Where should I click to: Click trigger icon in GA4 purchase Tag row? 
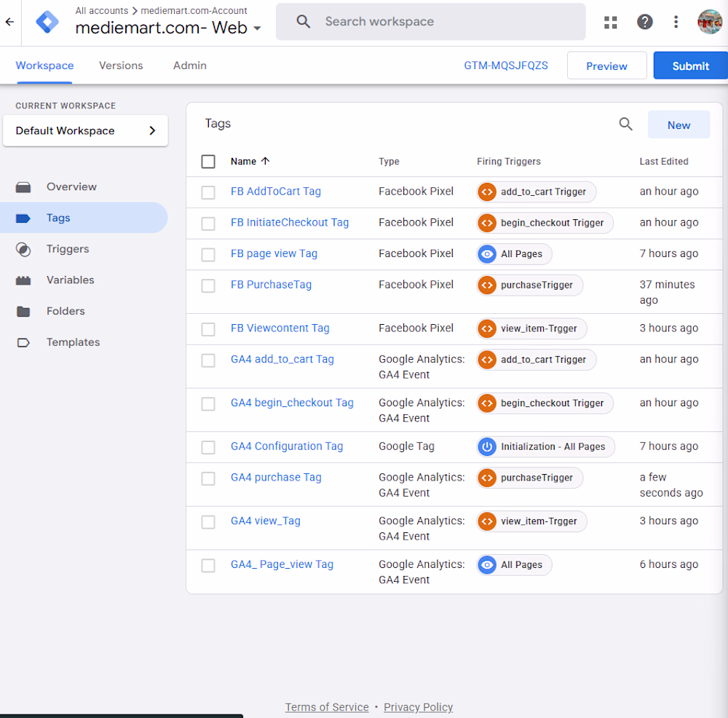[x=487, y=478]
